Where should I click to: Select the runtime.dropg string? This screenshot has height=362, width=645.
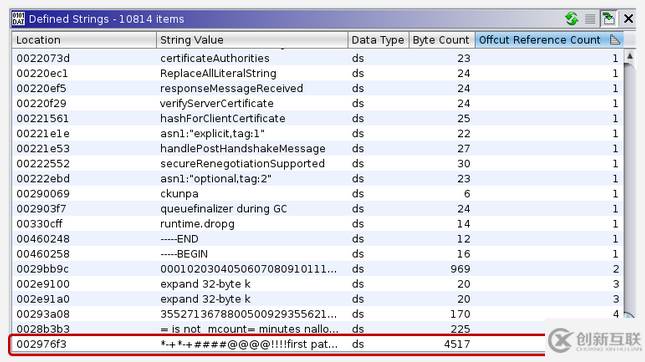pyautogui.click(x=197, y=224)
